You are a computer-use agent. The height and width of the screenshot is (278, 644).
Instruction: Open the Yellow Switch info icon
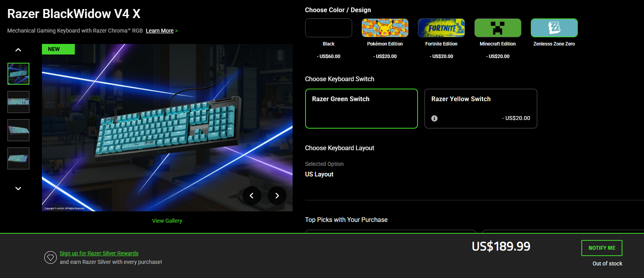tap(434, 118)
